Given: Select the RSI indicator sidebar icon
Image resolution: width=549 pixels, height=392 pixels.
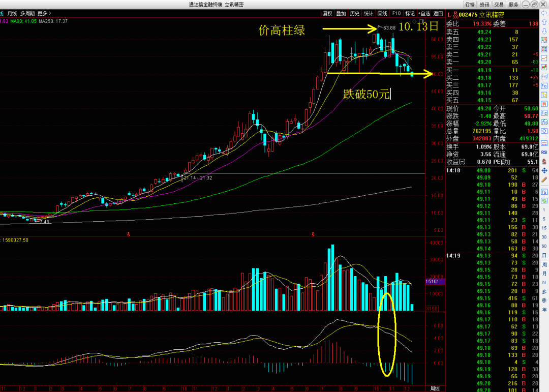Looking at the screenshot, I should pos(544,153).
